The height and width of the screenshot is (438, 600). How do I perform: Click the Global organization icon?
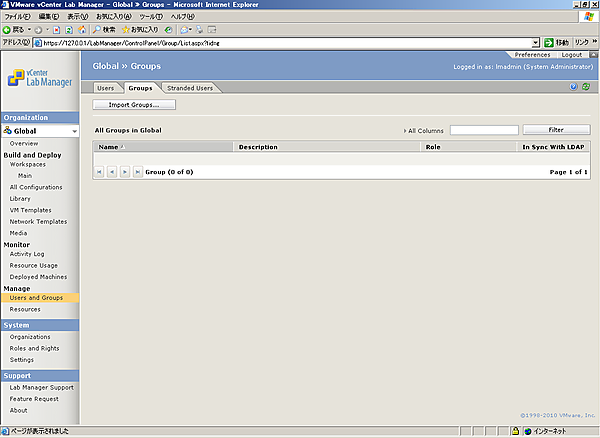[x=8, y=131]
